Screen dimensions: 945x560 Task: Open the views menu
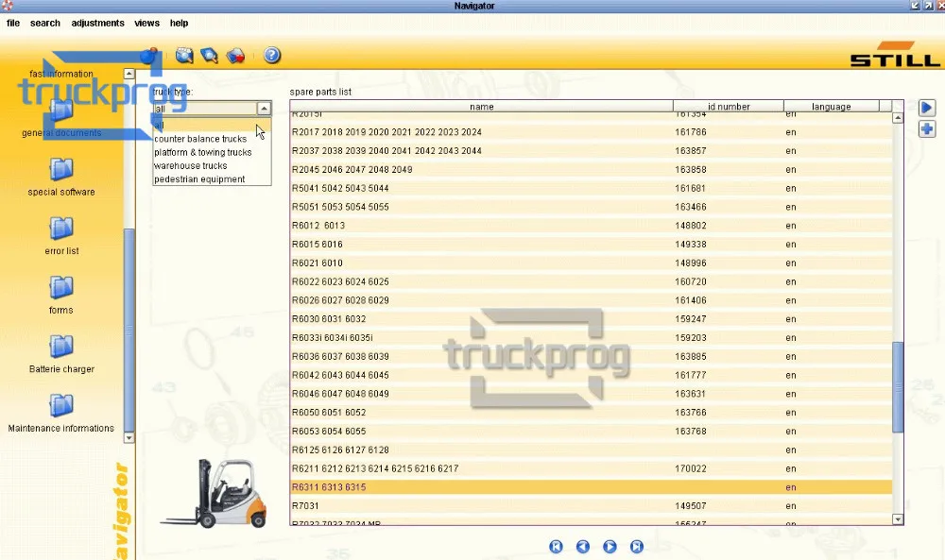147,23
